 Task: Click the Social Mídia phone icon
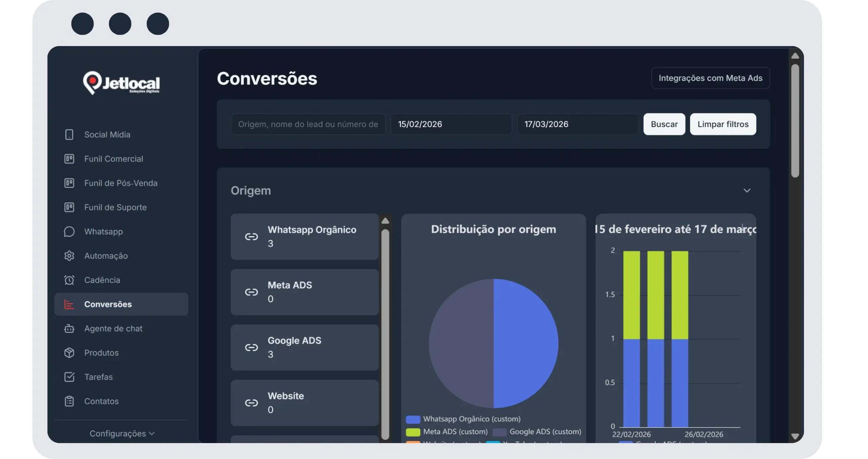[x=69, y=134]
